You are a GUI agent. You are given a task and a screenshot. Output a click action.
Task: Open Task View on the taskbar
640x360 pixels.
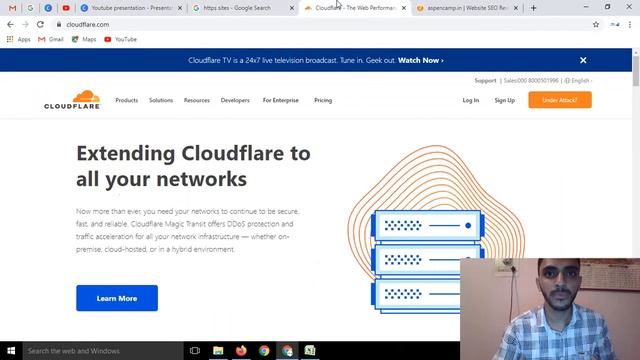pos(195,351)
